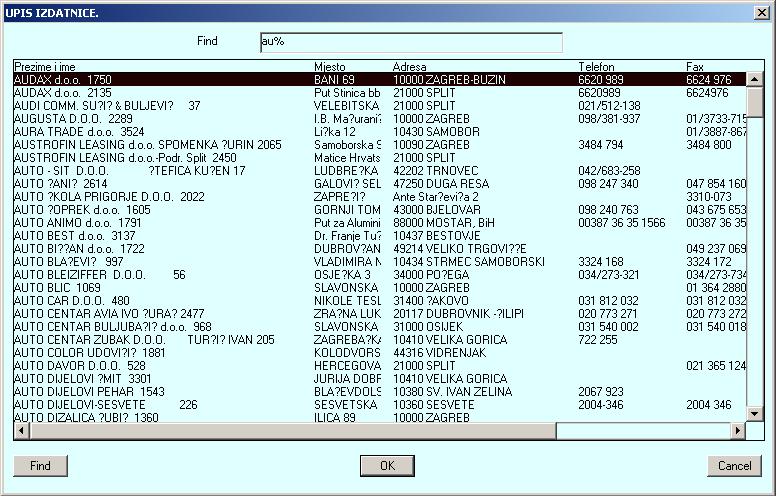Click address 44316 VIDRENJAK
This screenshot has width=776, height=496.
[x=439, y=353]
